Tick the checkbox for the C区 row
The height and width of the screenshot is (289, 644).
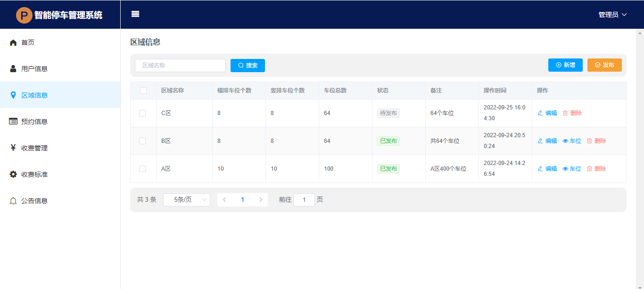[142, 113]
